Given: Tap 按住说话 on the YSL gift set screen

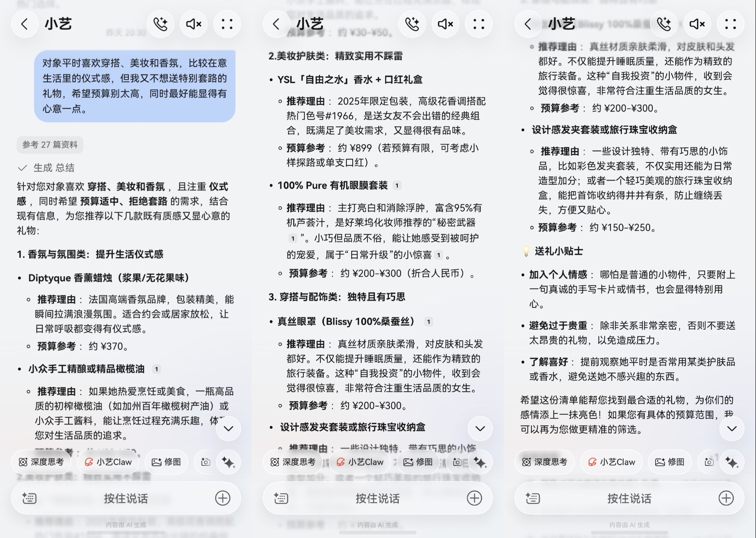Looking at the screenshot, I should (x=377, y=498).
